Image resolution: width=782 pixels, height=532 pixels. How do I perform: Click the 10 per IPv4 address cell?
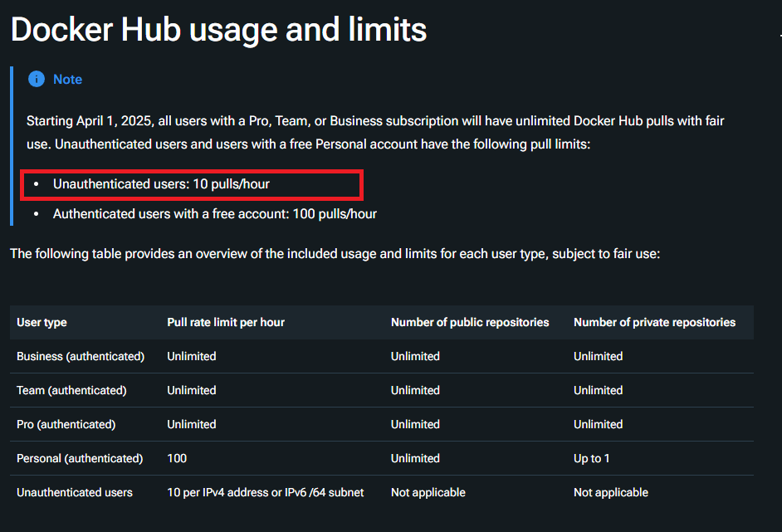266,492
